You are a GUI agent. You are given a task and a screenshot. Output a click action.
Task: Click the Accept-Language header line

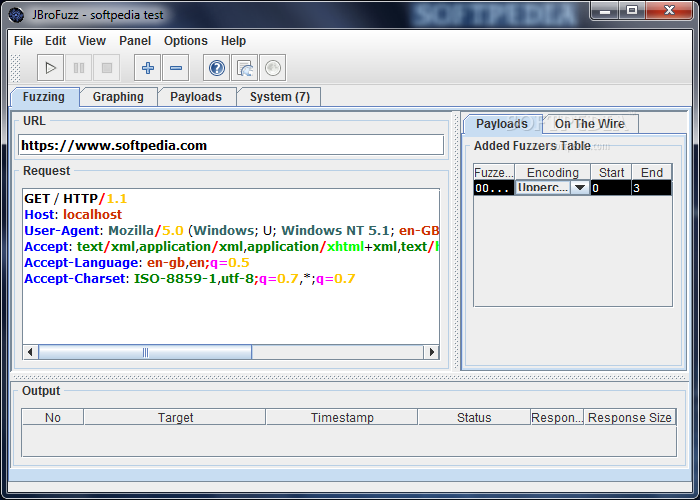pyautogui.click(x=137, y=262)
